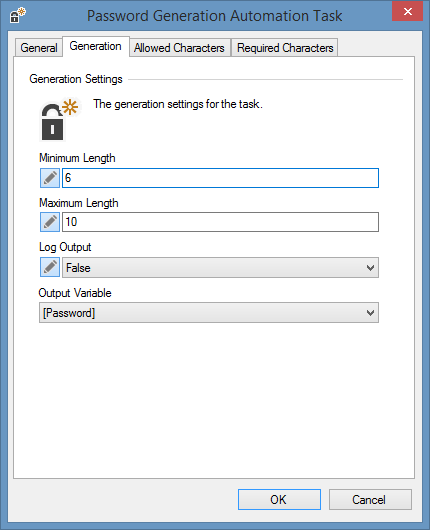Close the Password Generation dialog
Image resolution: width=430 pixels, height=530 pixels.
tap(407, 11)
